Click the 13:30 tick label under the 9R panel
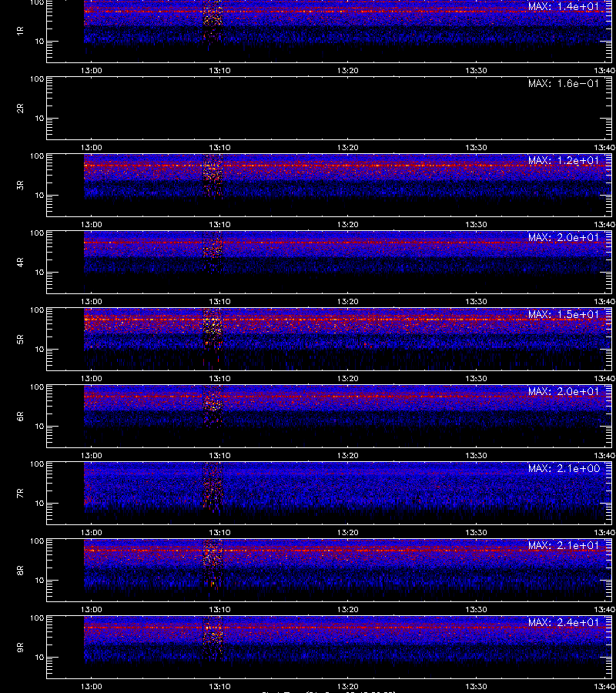 (476, 686)
